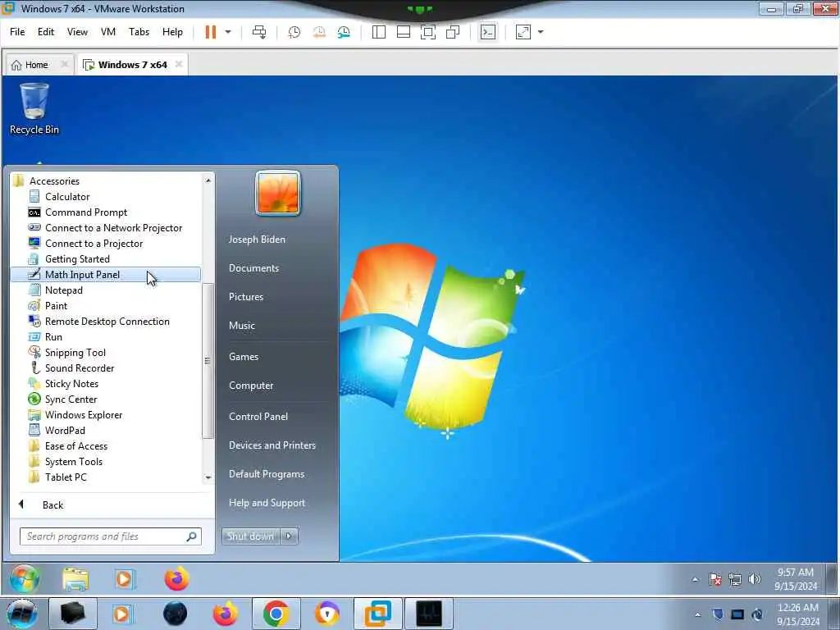Open the VM menu
Viewport: 840px width, 630px height.
pyautogui.click(x=108, y=32)
